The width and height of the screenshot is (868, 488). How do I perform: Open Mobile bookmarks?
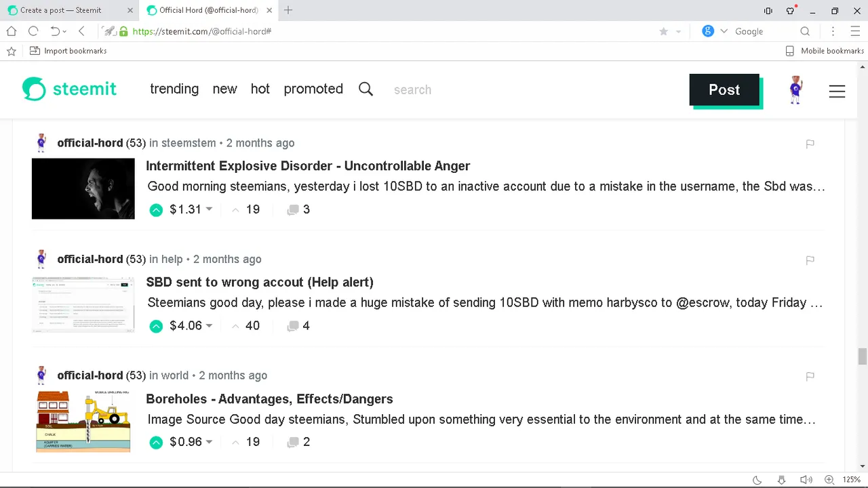click(825, 51)
